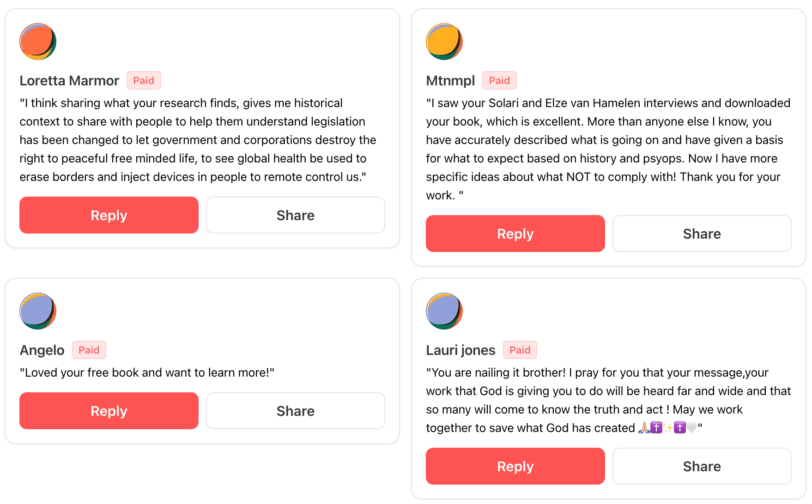
Task: Share Angelo's testimonial
Action: [296, 411]
